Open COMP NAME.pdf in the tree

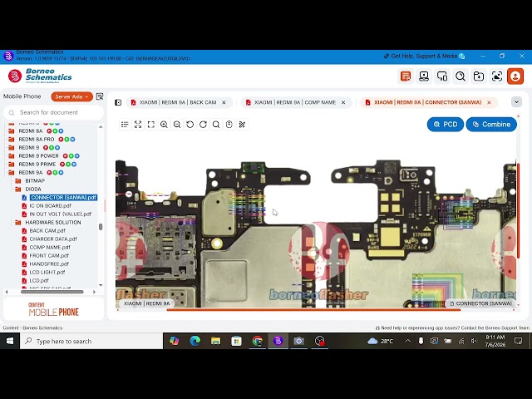point(50,248)
